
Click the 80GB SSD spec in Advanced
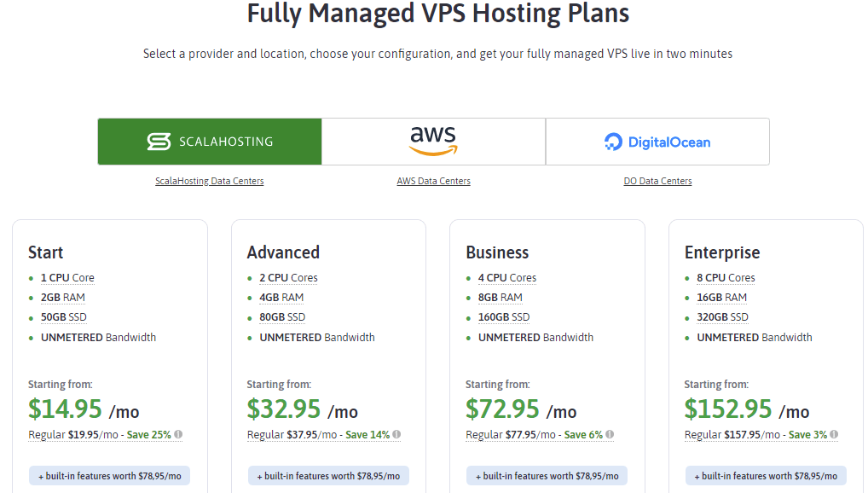282,317
